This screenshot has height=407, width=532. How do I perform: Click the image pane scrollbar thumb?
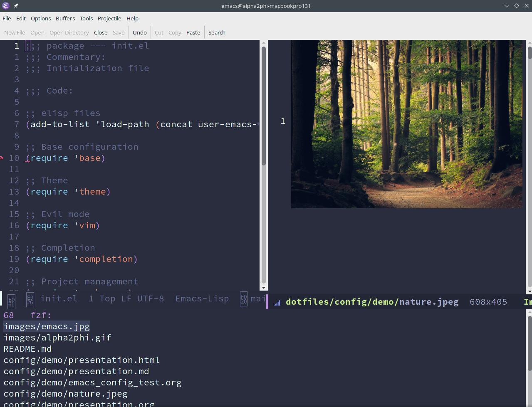tap(530, 53)
